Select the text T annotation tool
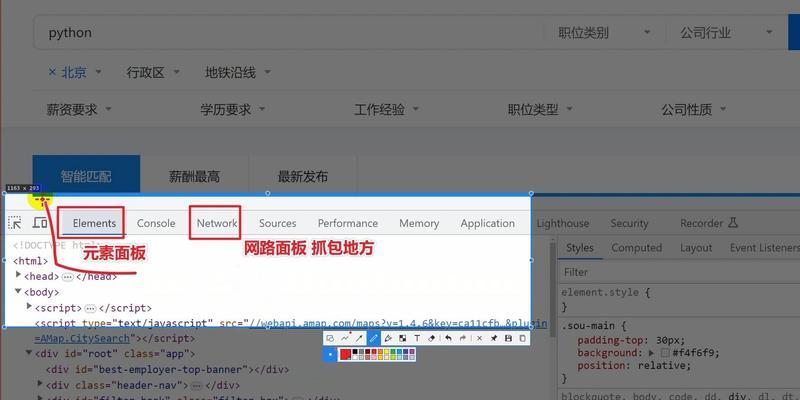 [417, 338]
